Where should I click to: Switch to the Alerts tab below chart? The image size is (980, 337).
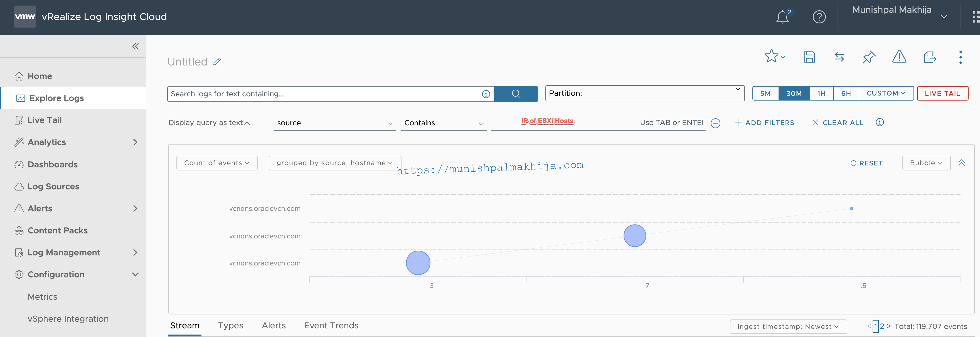[274, 326]
